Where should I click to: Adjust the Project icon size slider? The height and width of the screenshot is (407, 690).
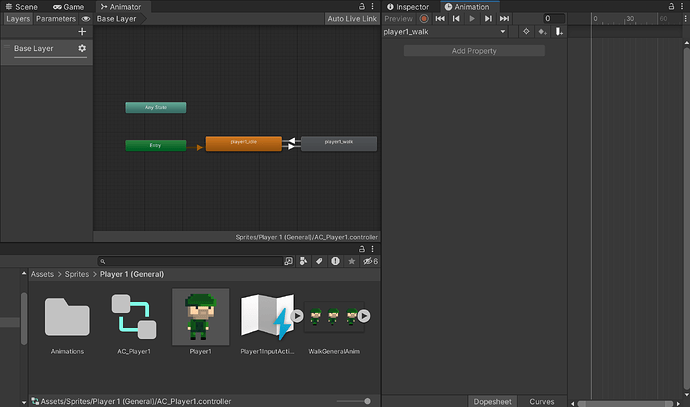coord(367,401)
